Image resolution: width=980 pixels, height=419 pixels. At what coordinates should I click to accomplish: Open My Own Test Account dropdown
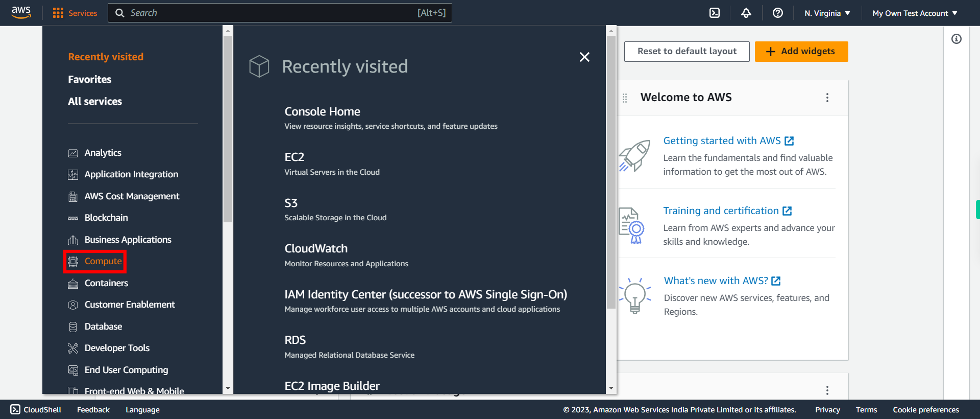point(915,13)
